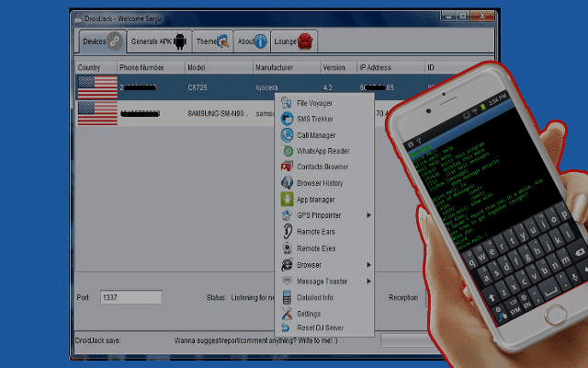588x368 pixels.
Task: Open Contacts Browser icon
Action: click(x=287, y=167)
